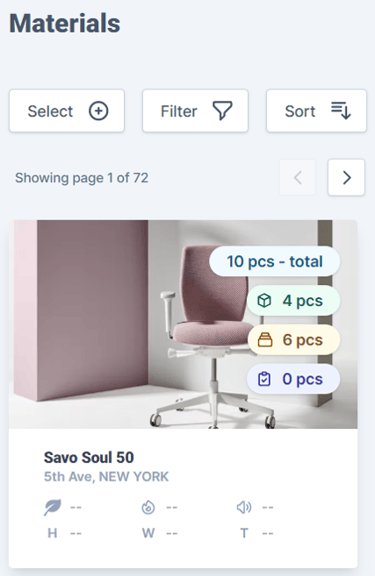Click the clipboard check icon beside 0 pcs

coord(264,379)
